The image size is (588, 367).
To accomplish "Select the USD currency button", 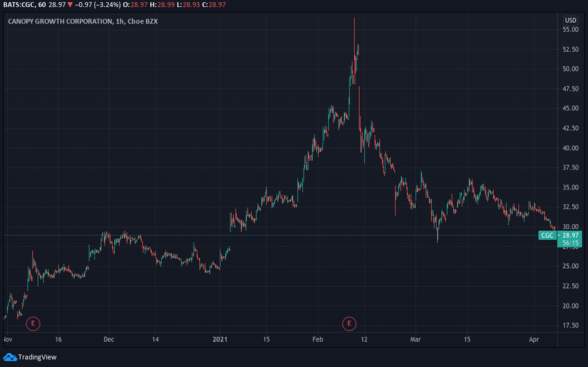I will click(x=571, y=20).
